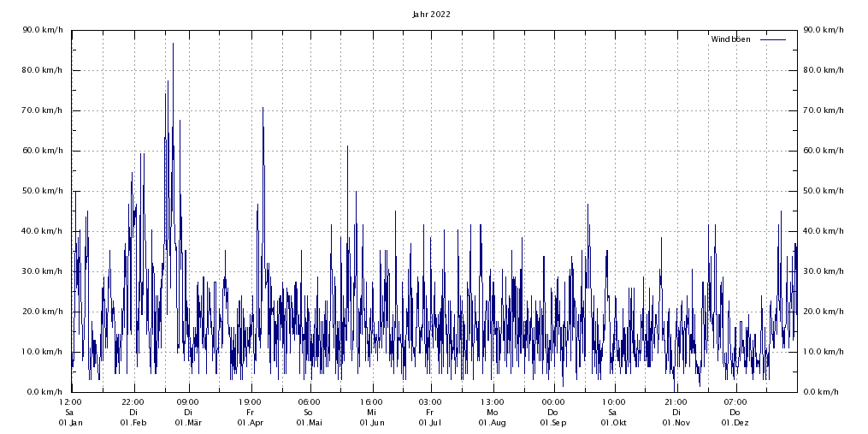
Task: Choose the '01.Aug' x-axis label
Action: pos(492,423)
